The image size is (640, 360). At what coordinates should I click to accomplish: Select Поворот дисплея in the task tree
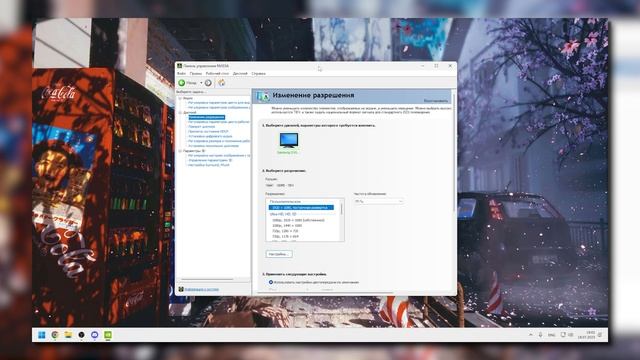[x=201, y=127]
